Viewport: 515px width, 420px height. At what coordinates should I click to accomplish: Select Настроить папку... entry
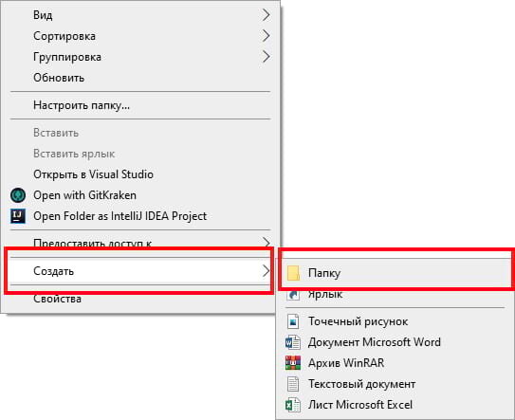point(140,105)
